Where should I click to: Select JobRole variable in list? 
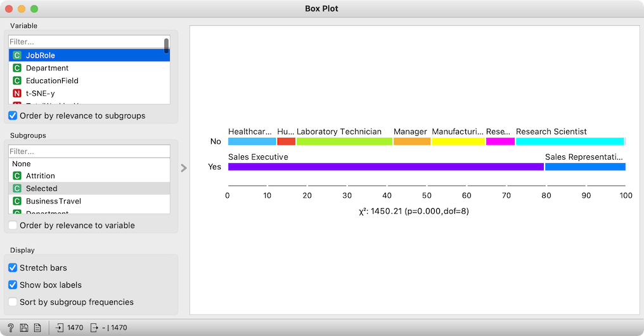tap(89, 55)
